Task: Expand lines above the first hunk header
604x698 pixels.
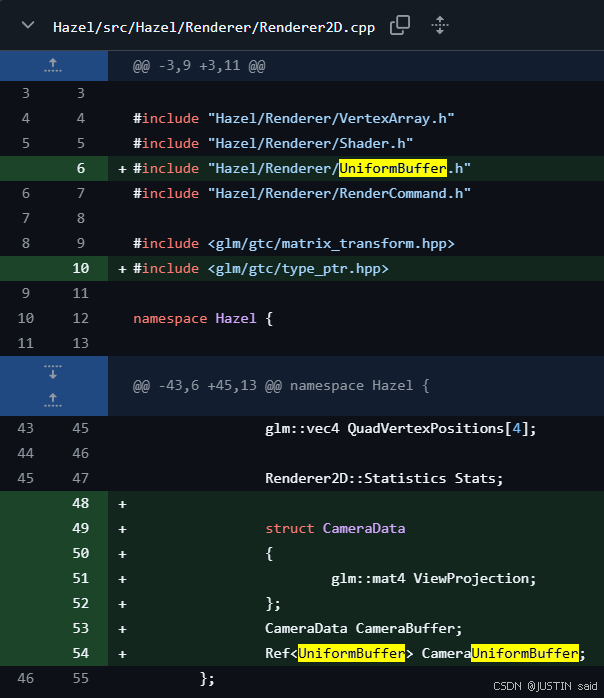Action: (x=53, y=66)
